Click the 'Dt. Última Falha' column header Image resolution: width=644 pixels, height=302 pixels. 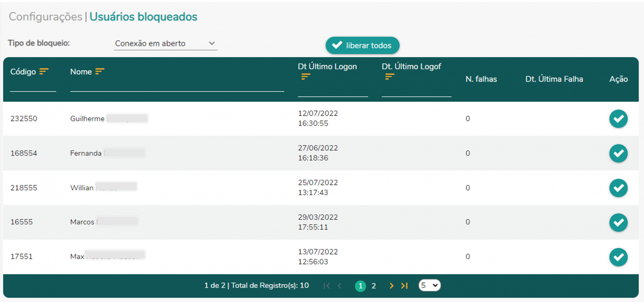pos(554,79)
